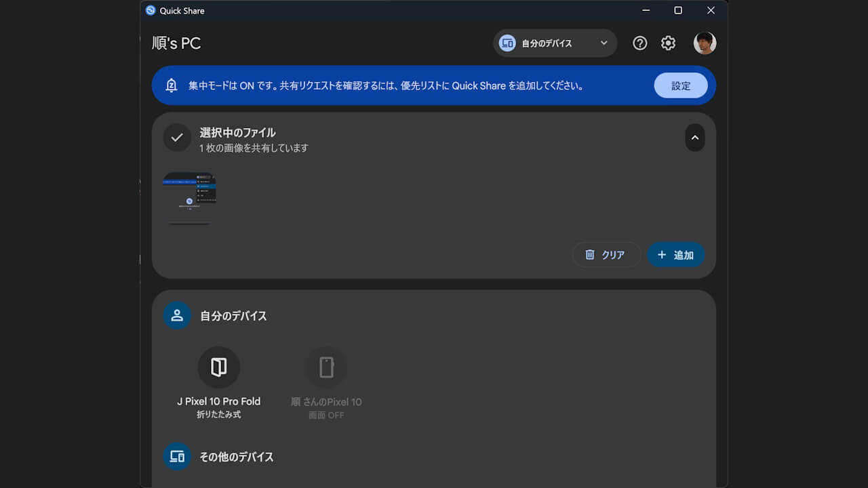The height and width of the screenshot is (488, 868).
Task: Click the 折りたたみ式 label
Action: pos(218,414)
